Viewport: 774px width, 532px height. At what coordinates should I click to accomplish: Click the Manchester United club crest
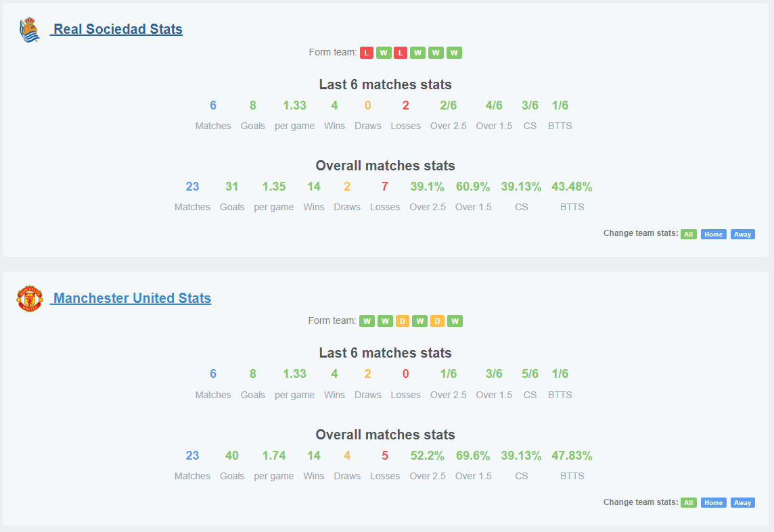[30, 299]
